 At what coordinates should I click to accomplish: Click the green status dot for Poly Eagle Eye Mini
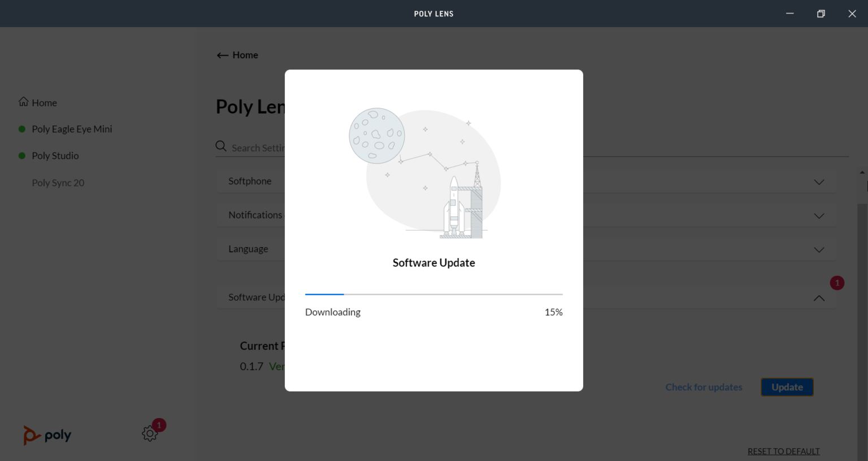point(22,129)
